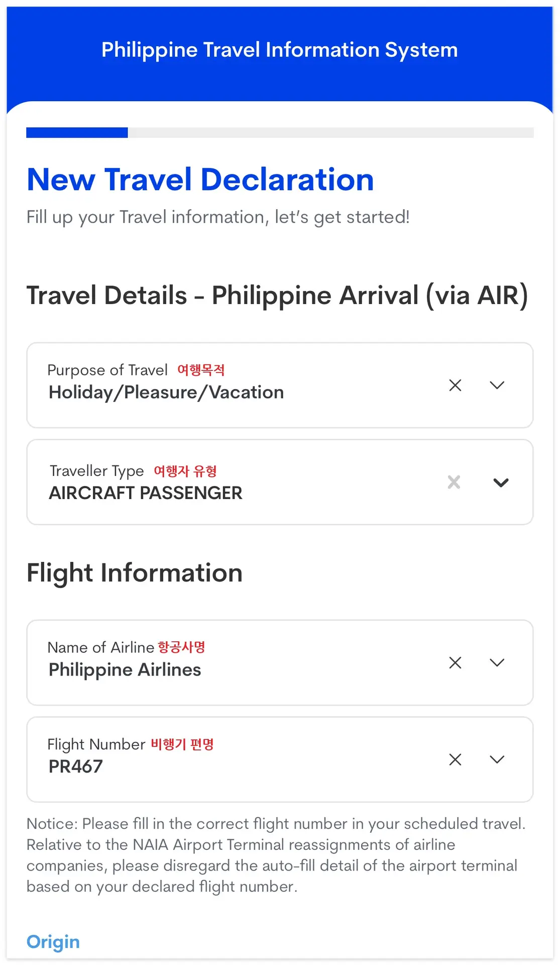This screenshot has width=560, height=965.
Task: Click the New Travel Declaration title
Action: (x=200, y=179)
